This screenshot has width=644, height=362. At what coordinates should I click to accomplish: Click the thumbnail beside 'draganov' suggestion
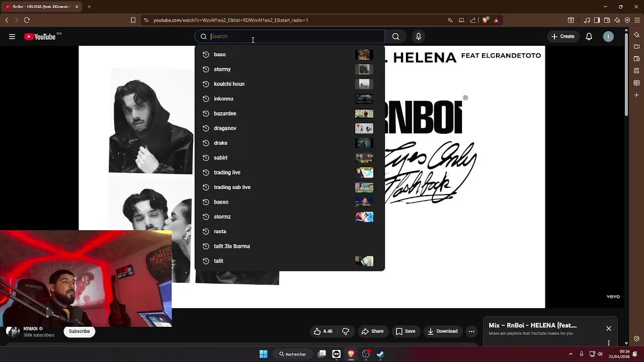364,128
